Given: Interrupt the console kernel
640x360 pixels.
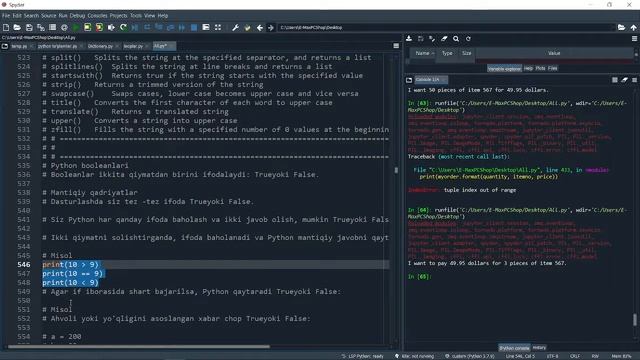Looking at the screenshot, I should pyautogui.click(x=615, y=80).
